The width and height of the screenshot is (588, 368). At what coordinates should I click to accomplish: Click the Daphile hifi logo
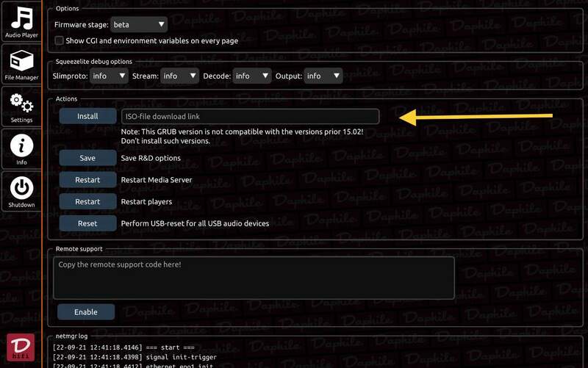[x=21, y=347]
